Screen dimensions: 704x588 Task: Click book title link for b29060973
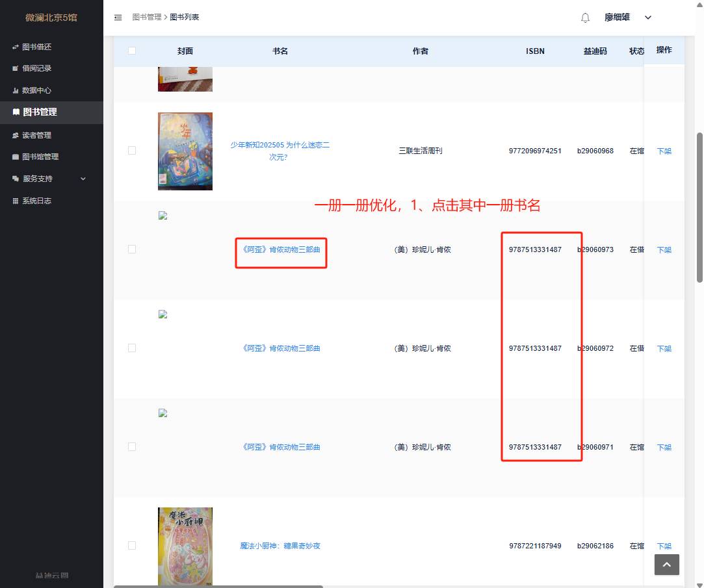click(281, 249)
